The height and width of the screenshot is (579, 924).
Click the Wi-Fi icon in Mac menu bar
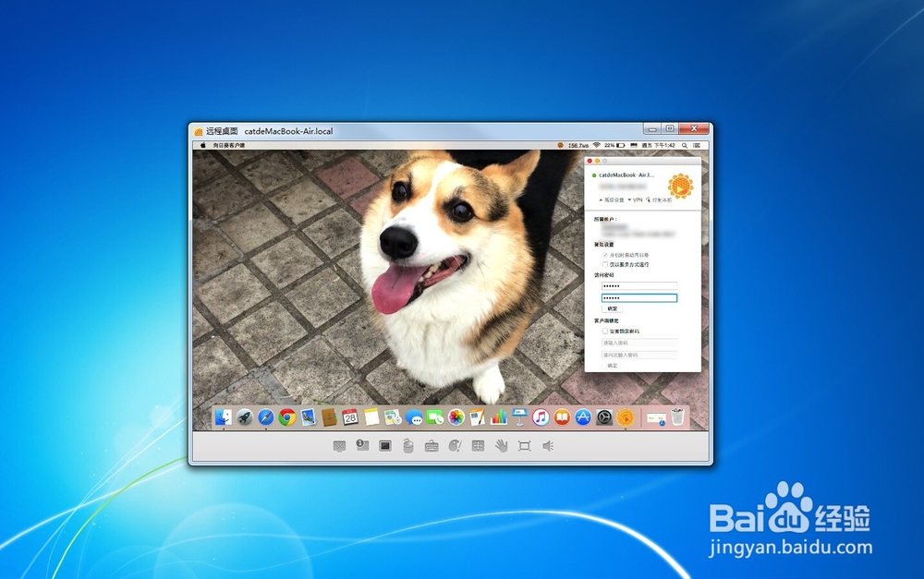(x=596, y=145)
